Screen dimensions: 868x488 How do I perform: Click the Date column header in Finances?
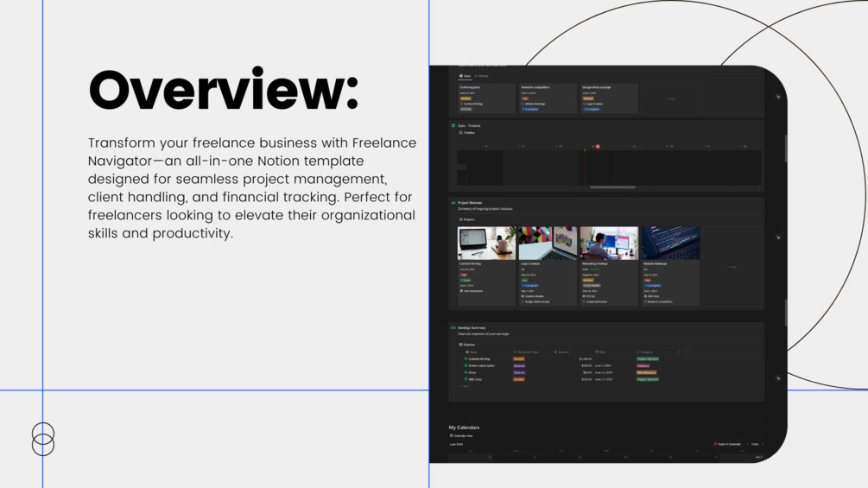pos(600,352)
